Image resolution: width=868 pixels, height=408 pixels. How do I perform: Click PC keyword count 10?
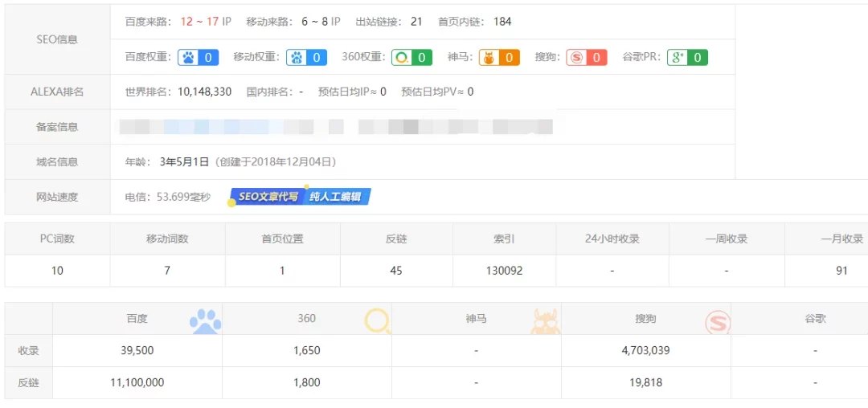(57, 271)
